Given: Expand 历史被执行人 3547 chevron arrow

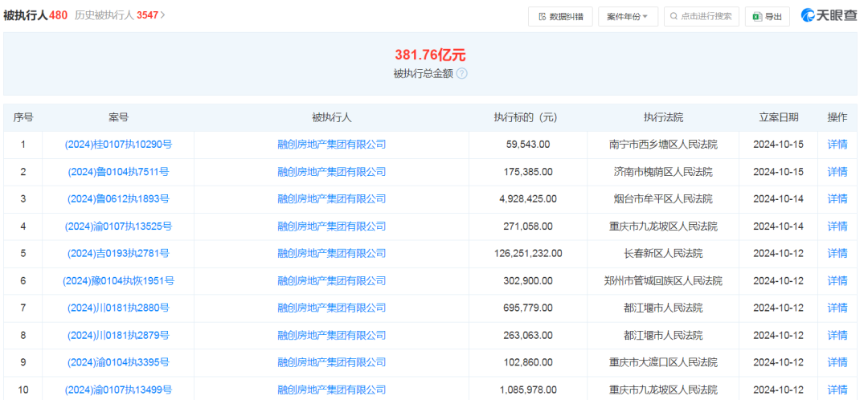Looking at the screenshot, I should 162,15.
